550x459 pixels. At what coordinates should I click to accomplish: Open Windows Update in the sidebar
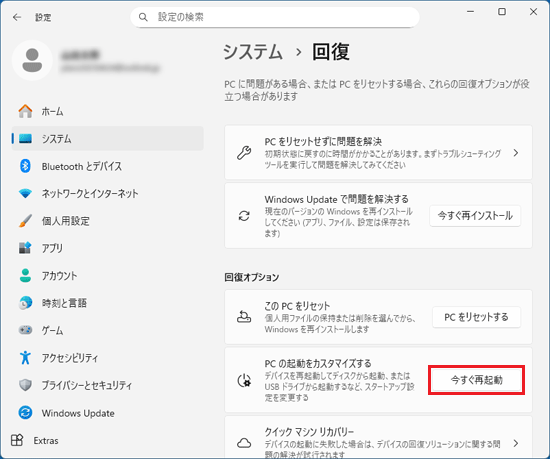107,413
